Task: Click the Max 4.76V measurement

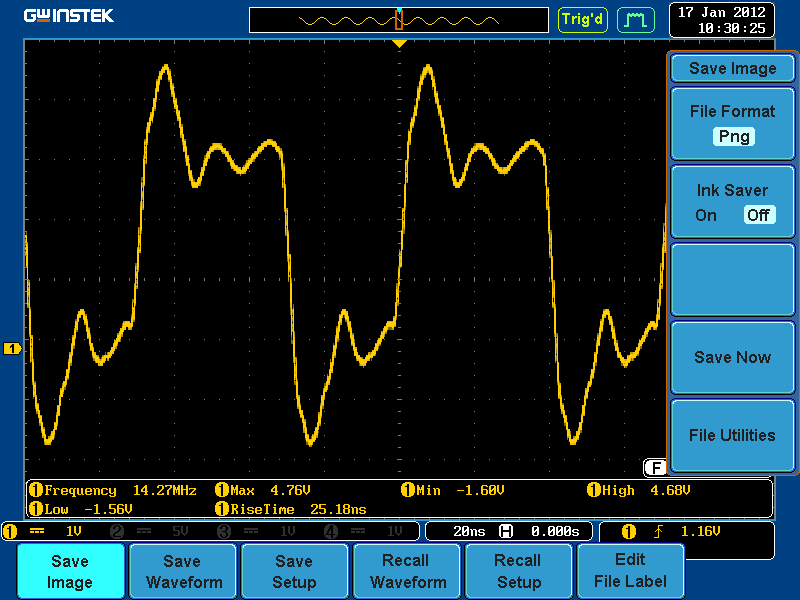Action: click(262, 490)
